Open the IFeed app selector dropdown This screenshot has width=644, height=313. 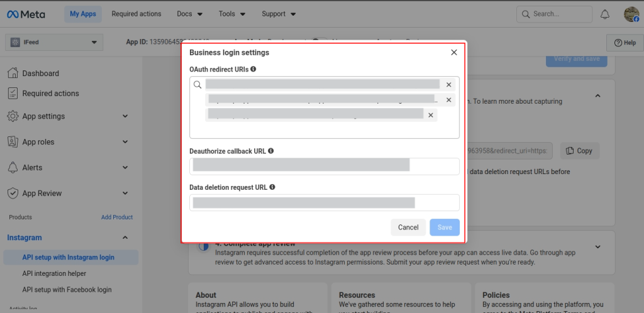coord(54,42)
